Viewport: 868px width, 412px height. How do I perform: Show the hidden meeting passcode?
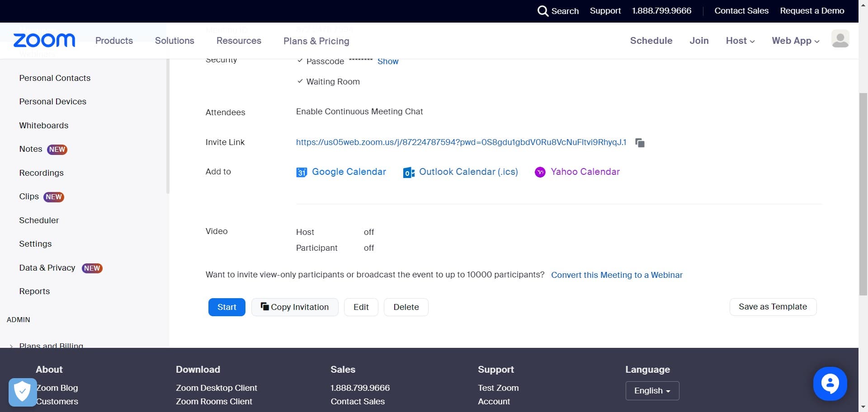pyautogui.click(x=387, y=61)
